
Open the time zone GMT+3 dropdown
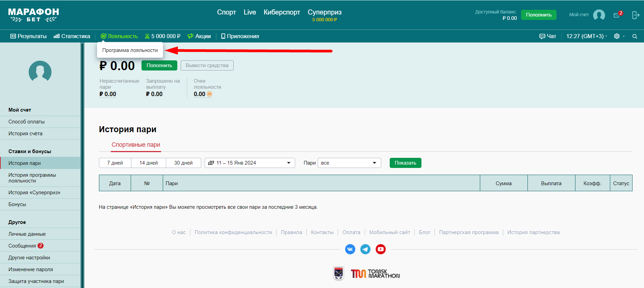click(586, 36)
